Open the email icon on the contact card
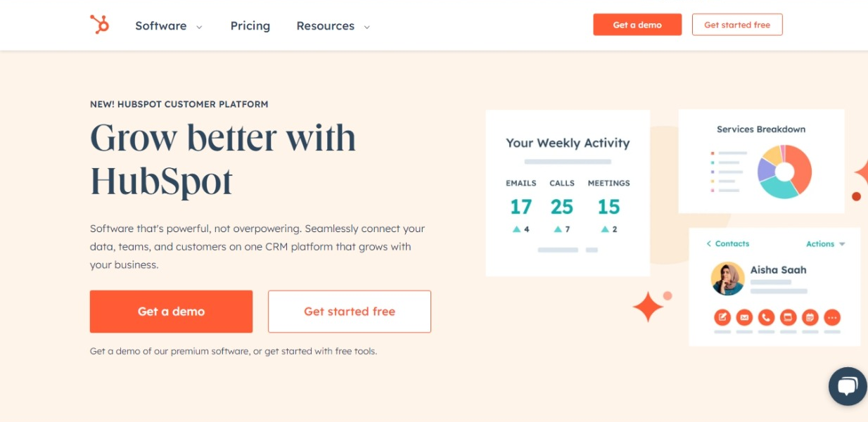The width and height of the screenshot is (868, 422). pos(744,317)
